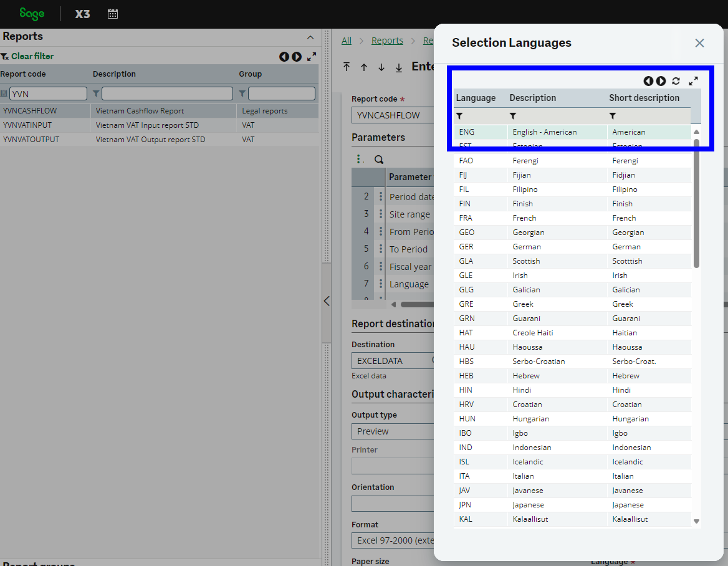This screenshot has height=566, width=728.
Task: Click the search icon under Parameters
Action: point(379,160)
